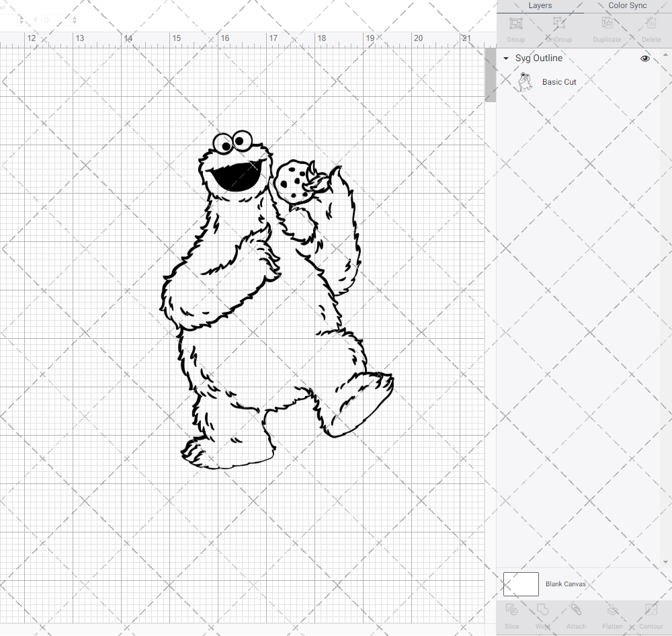This screenshot has height=636, width=672.
Task: Click the Group icon
Action: (x=515, y=28)
